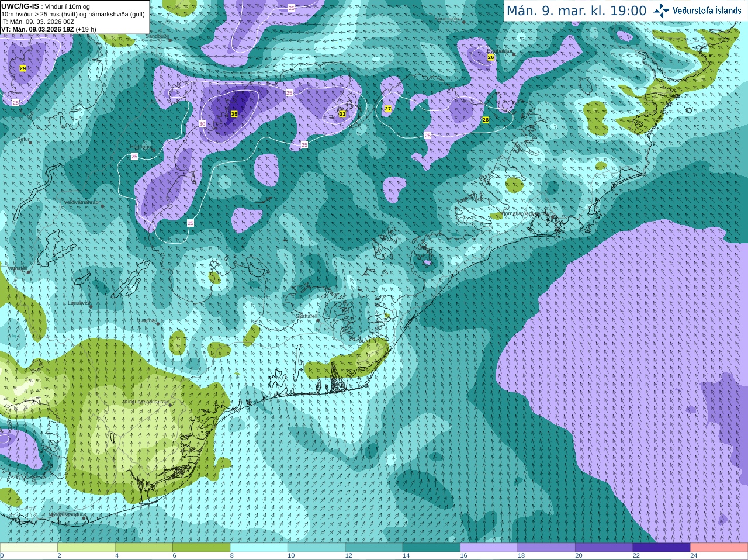Click the yellow gust label 27
This screenshot has height=560, width=748.
tap(388, 109)
